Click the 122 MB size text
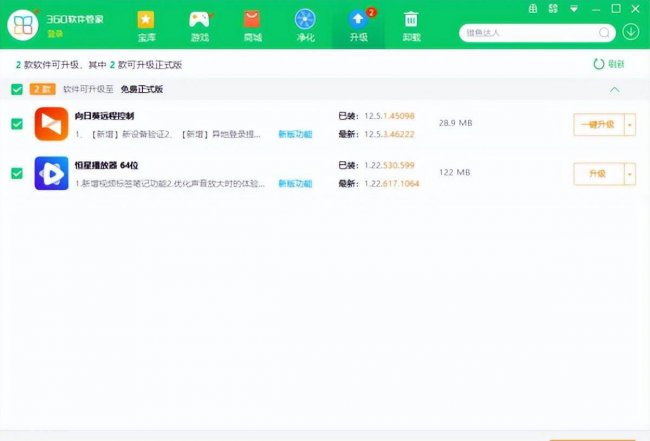Viewport: 650px width, 441px height. tap(455, 172)
